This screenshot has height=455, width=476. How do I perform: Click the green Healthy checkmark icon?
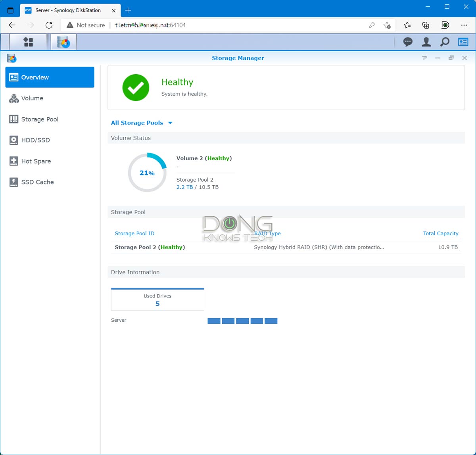tap(136, 88)
